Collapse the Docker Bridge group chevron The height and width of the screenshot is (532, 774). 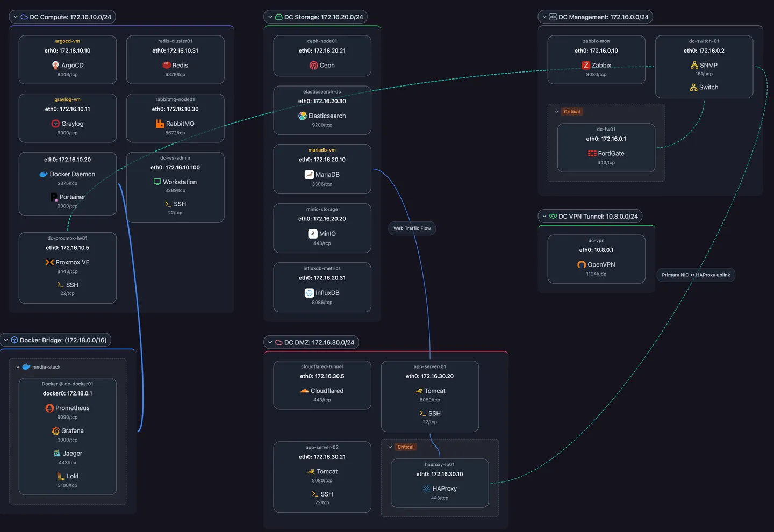pyautogui.click(x=6, y=340)
